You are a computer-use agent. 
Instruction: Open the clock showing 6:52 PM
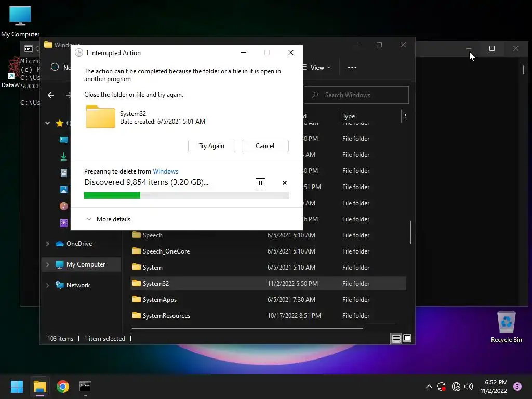[x=494, y=387]
